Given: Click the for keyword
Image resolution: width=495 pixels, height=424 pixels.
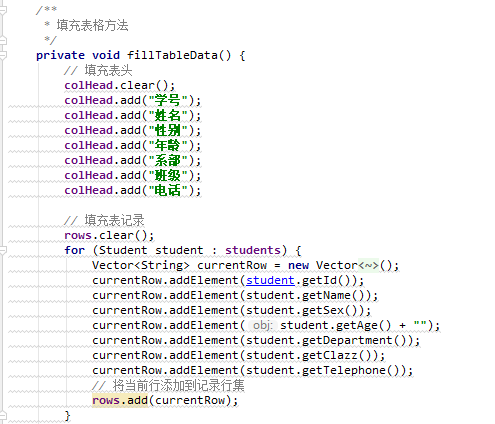Looking at the screenshot, I should pyautogui.click(x=75, y=250).
